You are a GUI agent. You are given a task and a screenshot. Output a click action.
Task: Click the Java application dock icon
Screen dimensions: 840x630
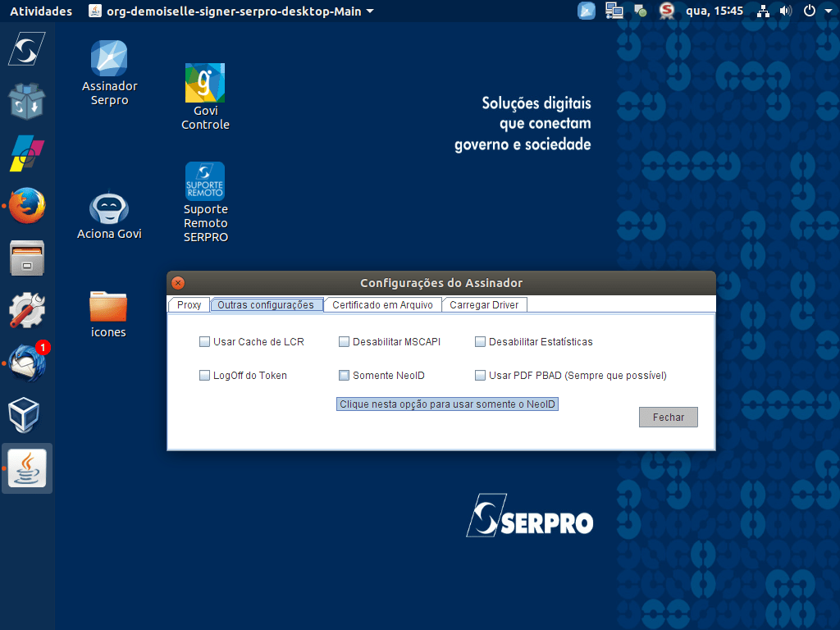(x=27, y=468)
